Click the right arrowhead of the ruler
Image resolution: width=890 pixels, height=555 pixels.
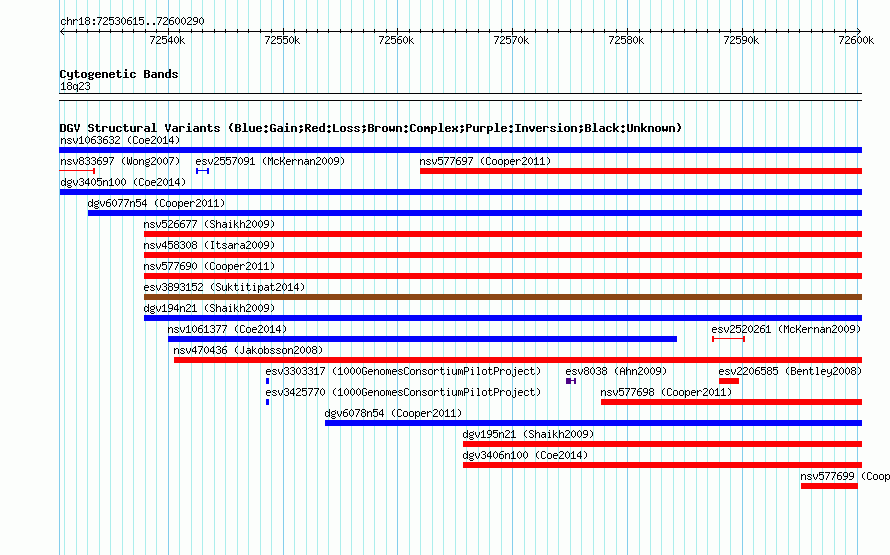tap(859, 32)
